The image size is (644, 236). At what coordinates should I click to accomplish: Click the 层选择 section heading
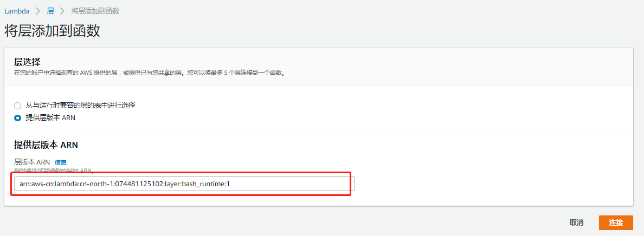tap(28, 62)
